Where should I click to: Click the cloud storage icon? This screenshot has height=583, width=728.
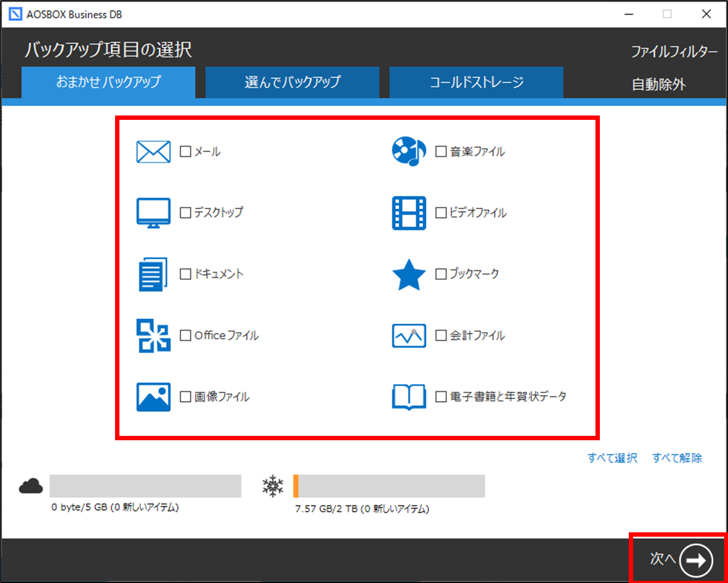(31, 485)
